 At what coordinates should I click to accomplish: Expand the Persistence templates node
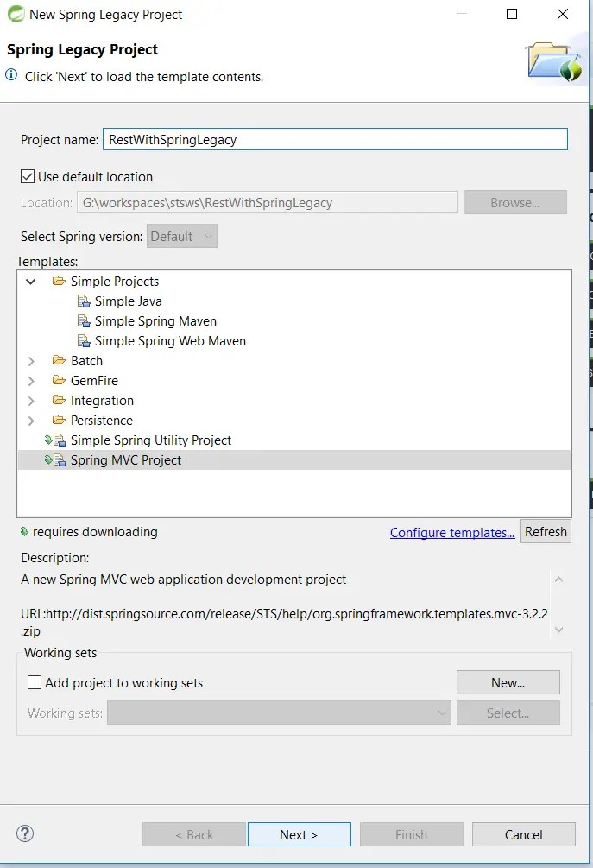point(31,421)
